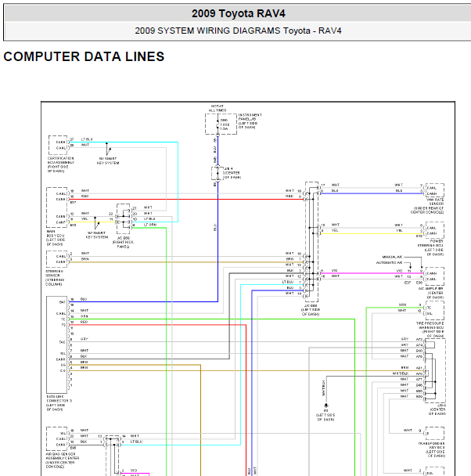This screenshot has height=476, width=471.
Task: Click the TIRE PRESSURE WARNING ECU label
Action: pos(430,330)
